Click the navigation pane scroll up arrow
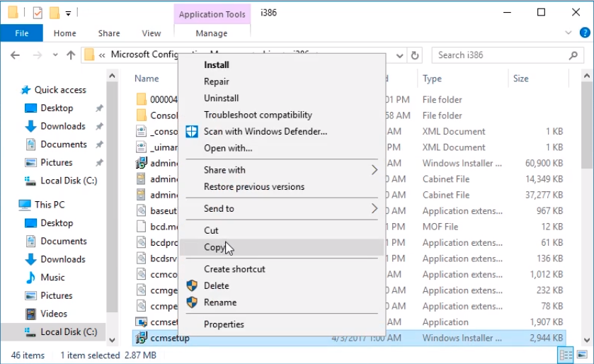594x364 pixels. click(112, 76)
